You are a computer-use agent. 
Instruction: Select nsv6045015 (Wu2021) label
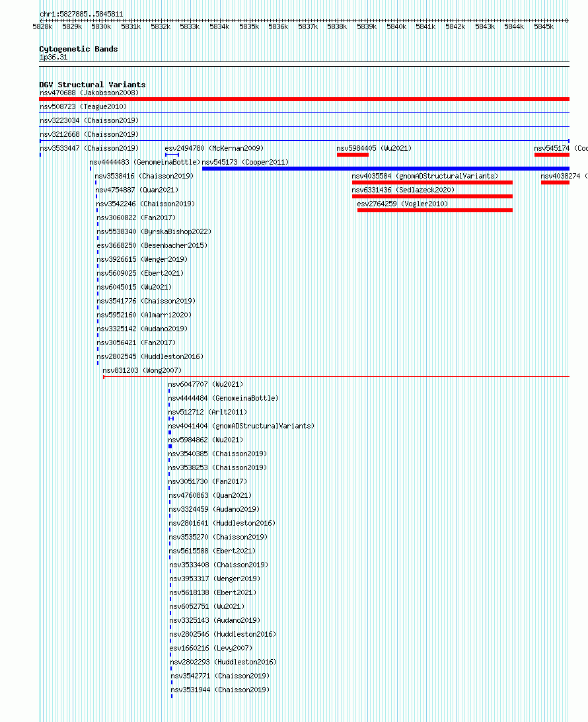tap(134, 287)
